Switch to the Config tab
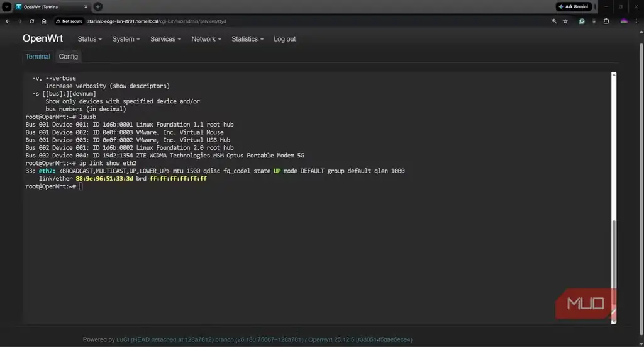 [68, 56]
